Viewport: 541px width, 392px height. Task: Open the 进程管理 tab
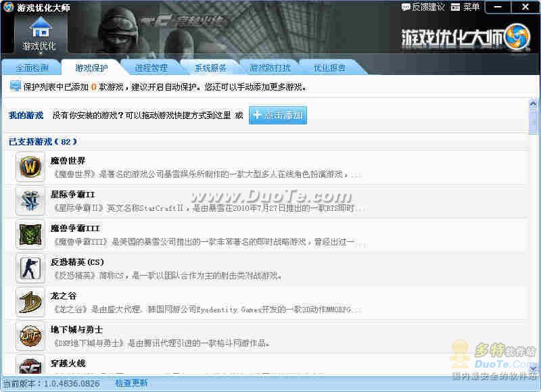point(151,68)
